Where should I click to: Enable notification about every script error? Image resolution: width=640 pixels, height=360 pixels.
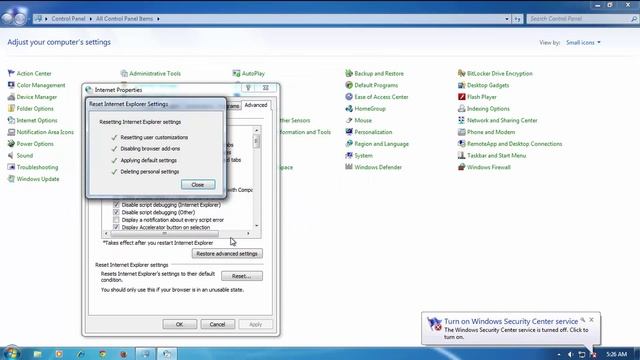(116, 220)
